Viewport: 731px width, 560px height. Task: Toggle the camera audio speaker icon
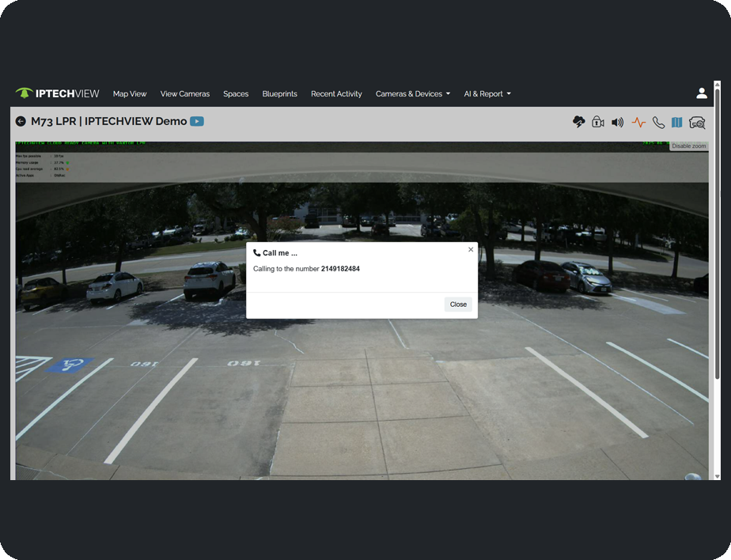tap(618, 122)
